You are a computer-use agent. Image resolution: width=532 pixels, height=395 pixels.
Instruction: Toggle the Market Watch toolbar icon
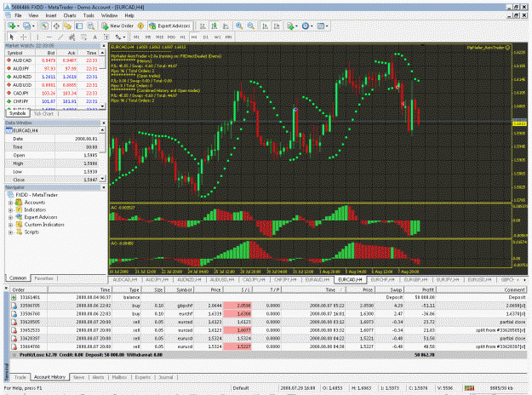[44, 26]
